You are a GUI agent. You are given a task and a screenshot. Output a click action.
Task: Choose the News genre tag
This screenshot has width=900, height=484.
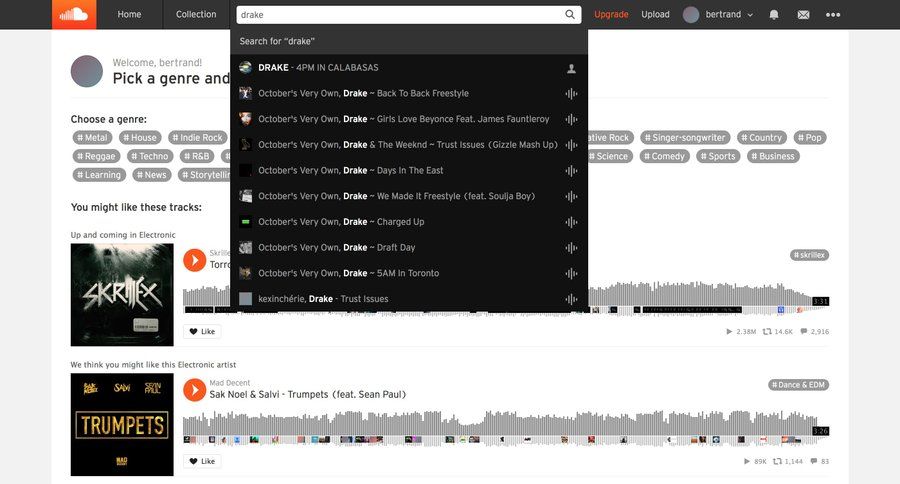tap(152, 175)
